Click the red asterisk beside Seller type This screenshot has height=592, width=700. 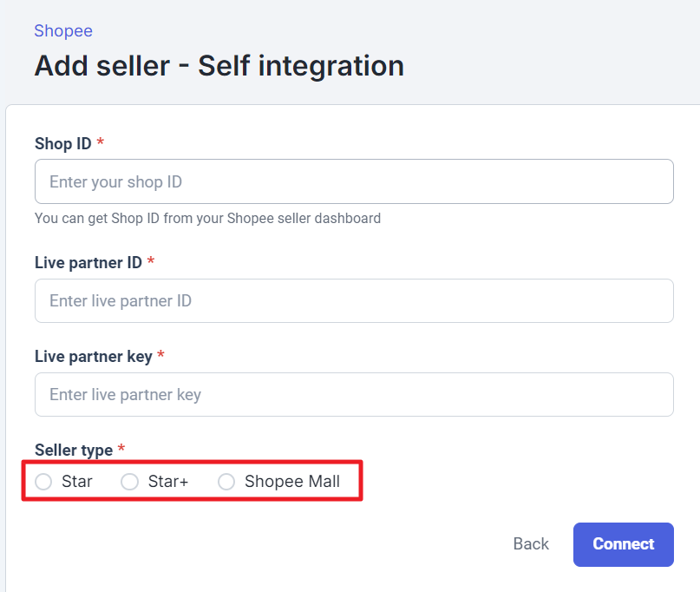click(x=121, y=448)
